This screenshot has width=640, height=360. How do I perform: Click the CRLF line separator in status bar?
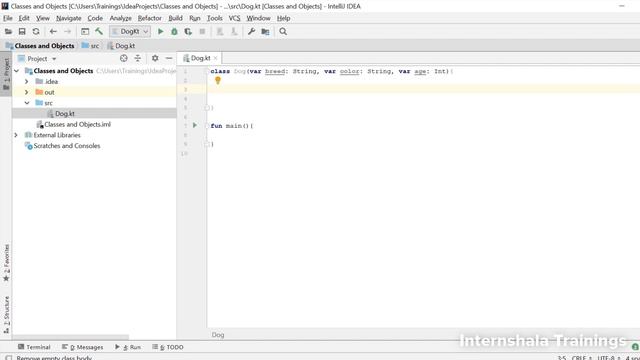tap(582, 358)
